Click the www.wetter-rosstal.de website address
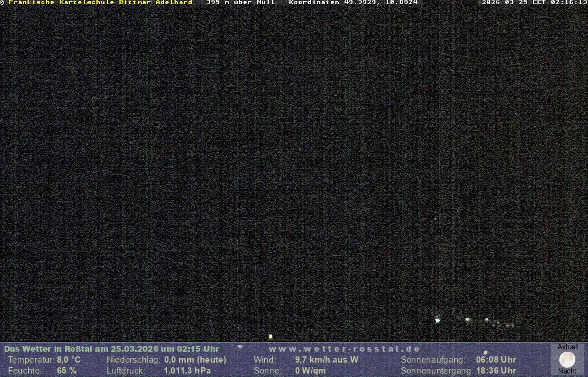 pos(345,349)
